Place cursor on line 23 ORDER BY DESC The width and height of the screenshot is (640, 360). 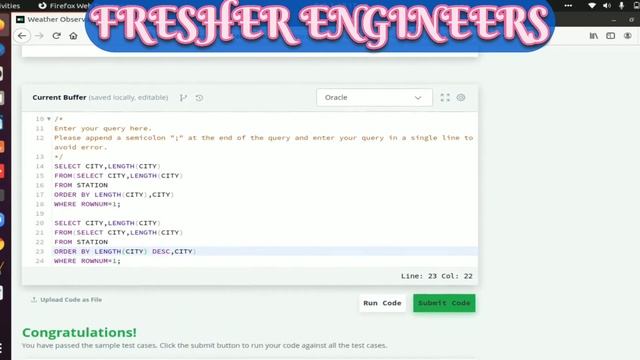tap(125, 251)
